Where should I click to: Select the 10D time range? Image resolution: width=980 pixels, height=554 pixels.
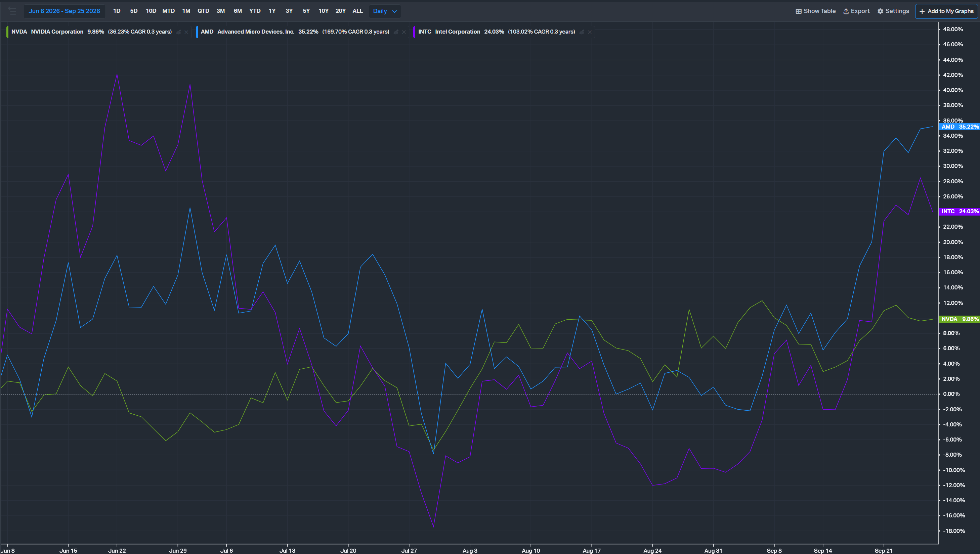(x=151, y=11)
